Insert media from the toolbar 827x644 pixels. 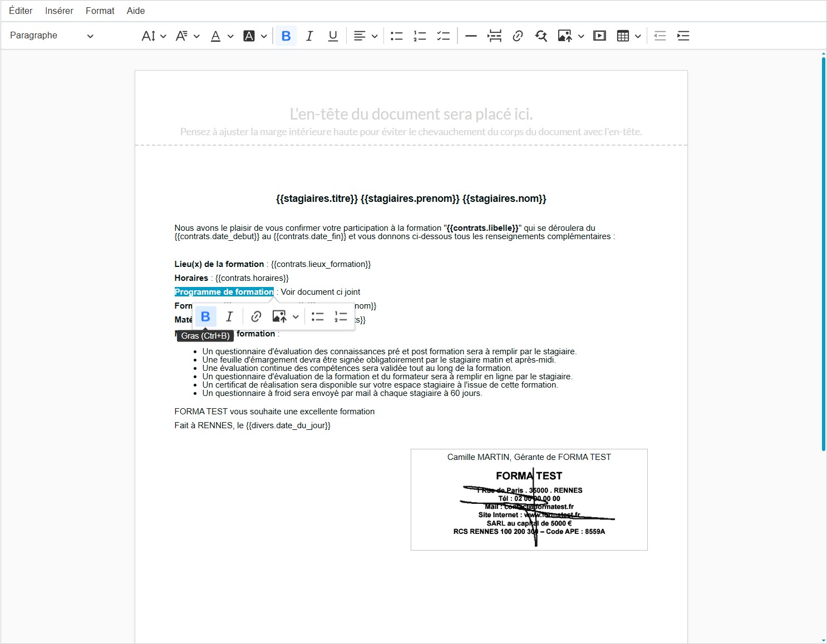[x=599, y=36]
